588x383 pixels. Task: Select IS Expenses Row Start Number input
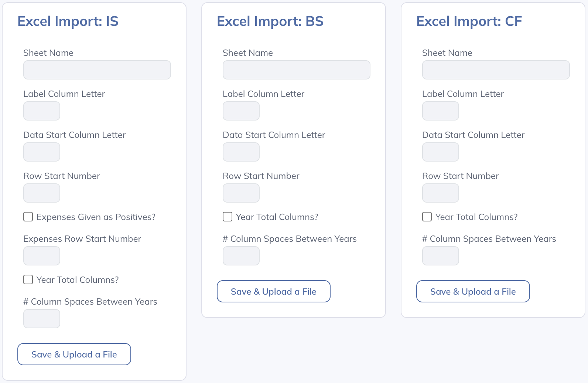coord(42,256)
